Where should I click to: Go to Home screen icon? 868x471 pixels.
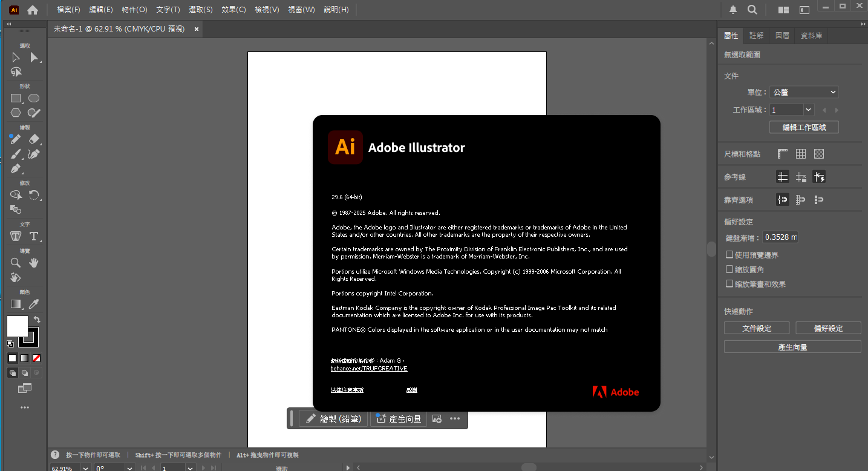[33, 10]
